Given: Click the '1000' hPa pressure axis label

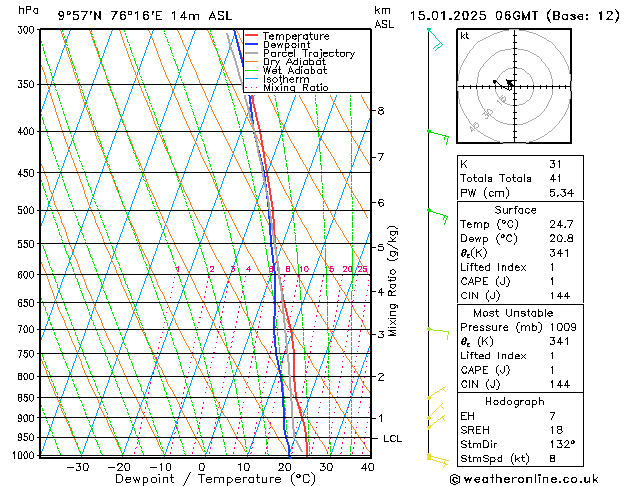Looking at the screenshot, I should [x=23, y=456].
